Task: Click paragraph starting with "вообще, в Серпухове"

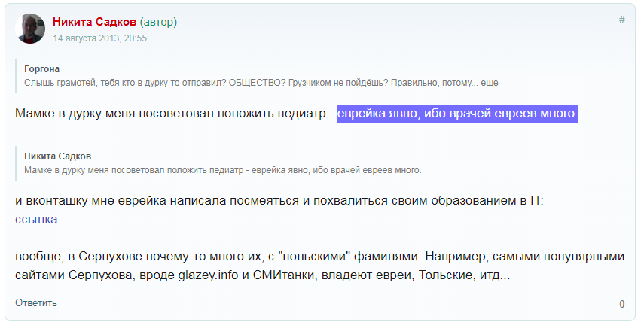Action: click(319, 257)
